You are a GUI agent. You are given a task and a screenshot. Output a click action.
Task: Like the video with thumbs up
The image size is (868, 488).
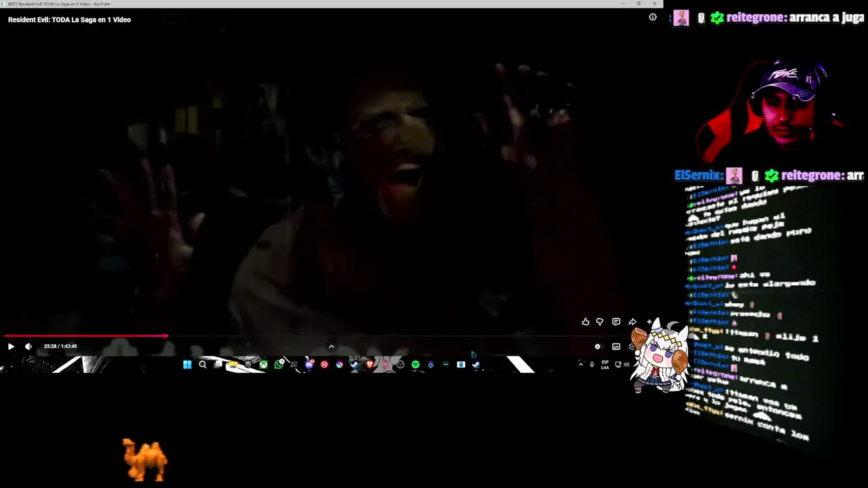pyautogui.click(x=586, y=322)
